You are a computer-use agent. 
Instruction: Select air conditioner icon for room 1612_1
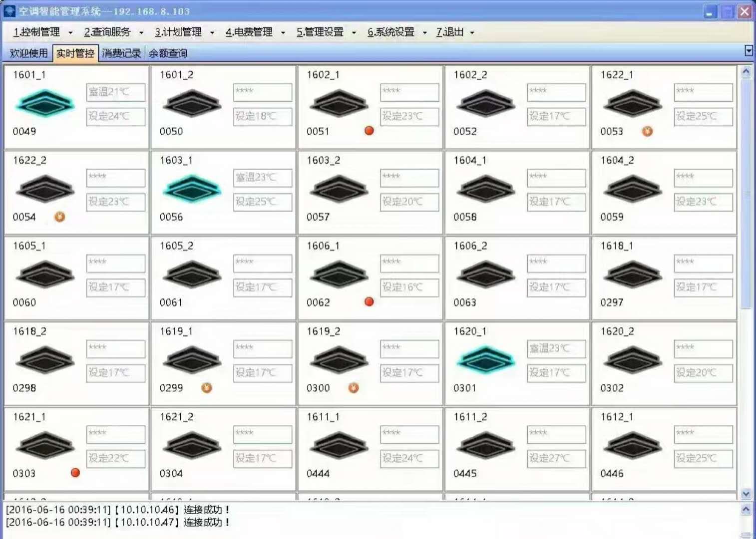pyautogui.click(x=633, y=445)
